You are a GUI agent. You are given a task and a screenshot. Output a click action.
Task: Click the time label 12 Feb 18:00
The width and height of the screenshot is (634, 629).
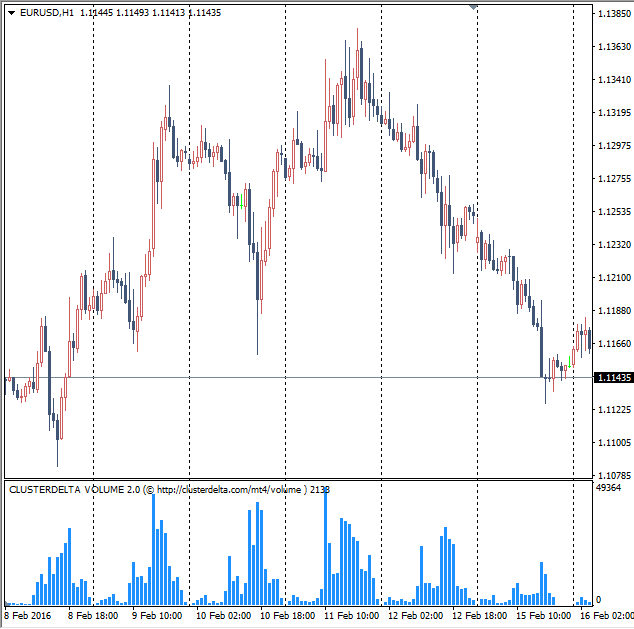coord(480,616)
